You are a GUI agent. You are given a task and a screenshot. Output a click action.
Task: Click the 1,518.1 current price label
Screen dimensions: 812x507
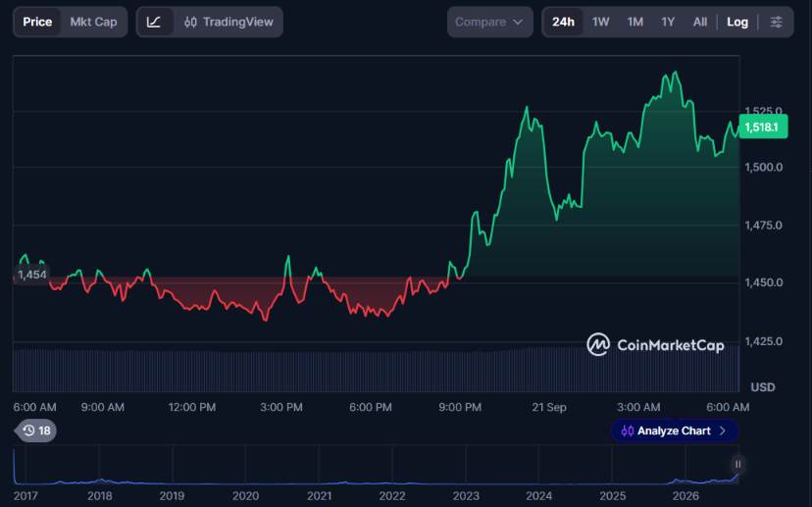click(763, 127)
